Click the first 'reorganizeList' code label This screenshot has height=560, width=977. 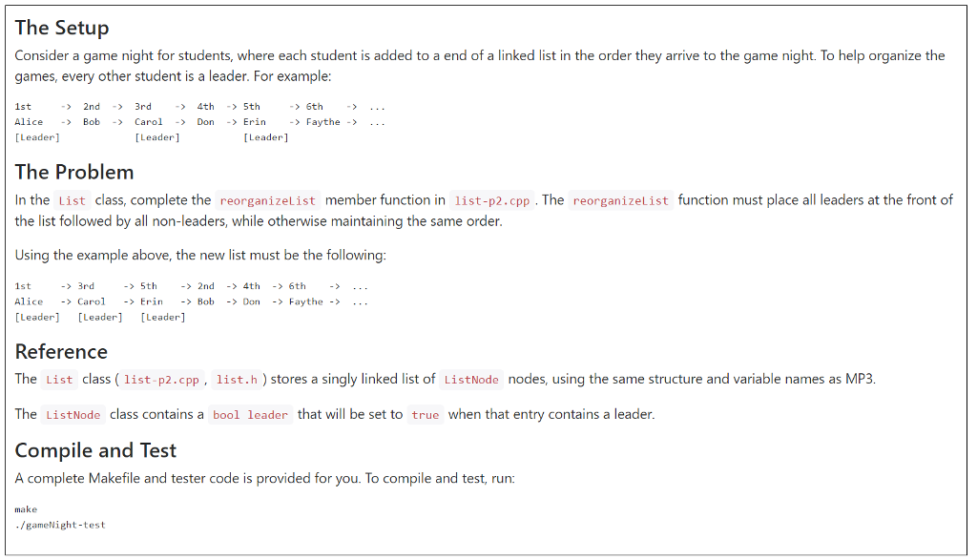268,200
